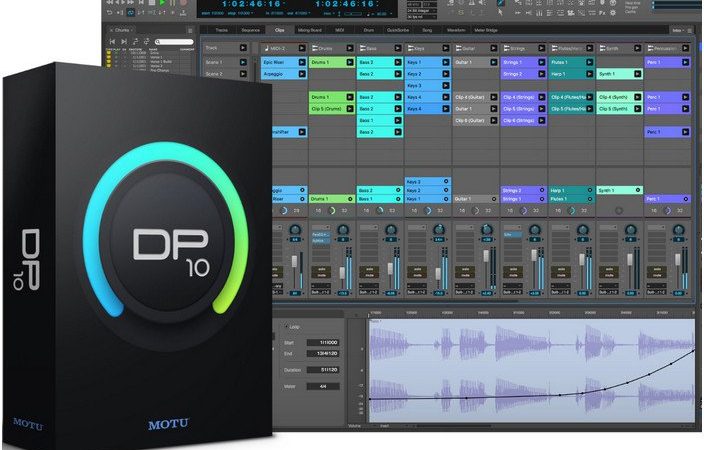704x450 pixels.
Task: Open the Drums chunk dropdown
Action: [x=122, y=30]
